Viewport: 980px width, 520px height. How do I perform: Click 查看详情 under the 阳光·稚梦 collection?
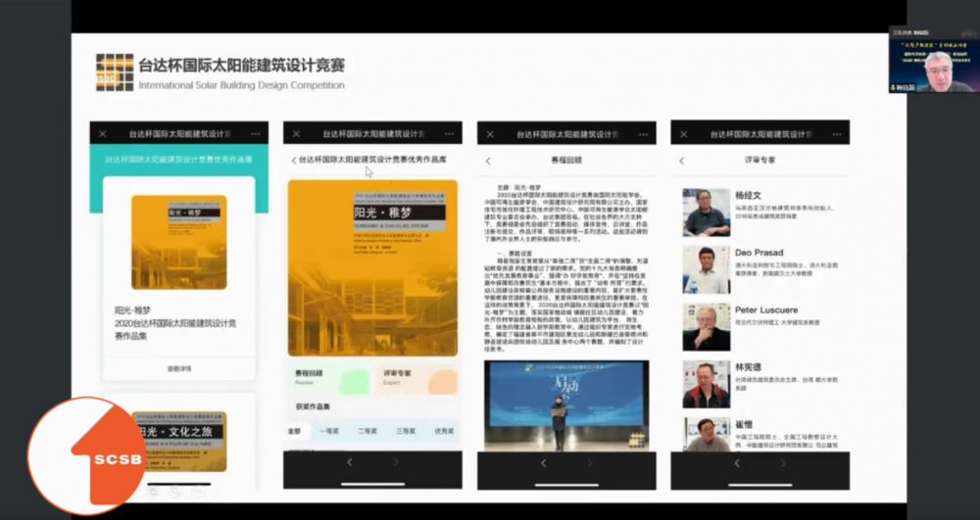point(179,369)
